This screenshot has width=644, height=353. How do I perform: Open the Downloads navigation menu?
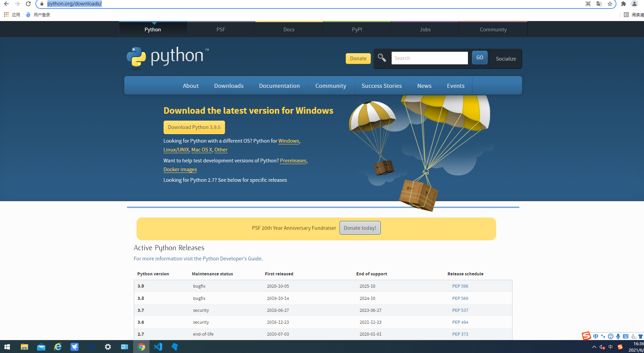pyautogui.click(x=229, y=85)
